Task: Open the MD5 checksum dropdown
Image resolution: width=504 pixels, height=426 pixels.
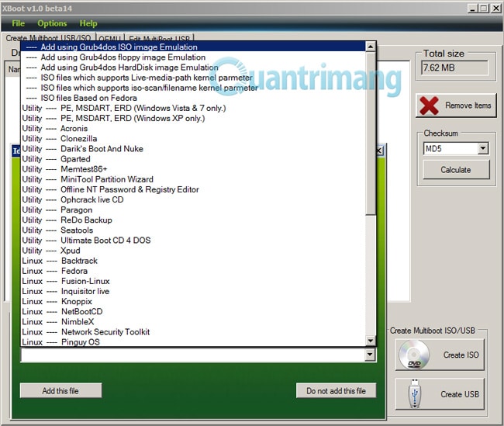Action: click(483, 149)
